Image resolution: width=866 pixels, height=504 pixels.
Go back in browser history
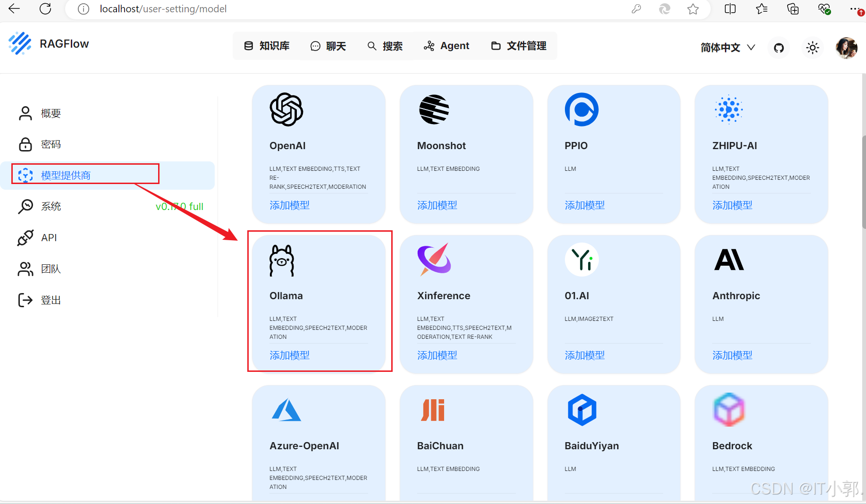14,9
